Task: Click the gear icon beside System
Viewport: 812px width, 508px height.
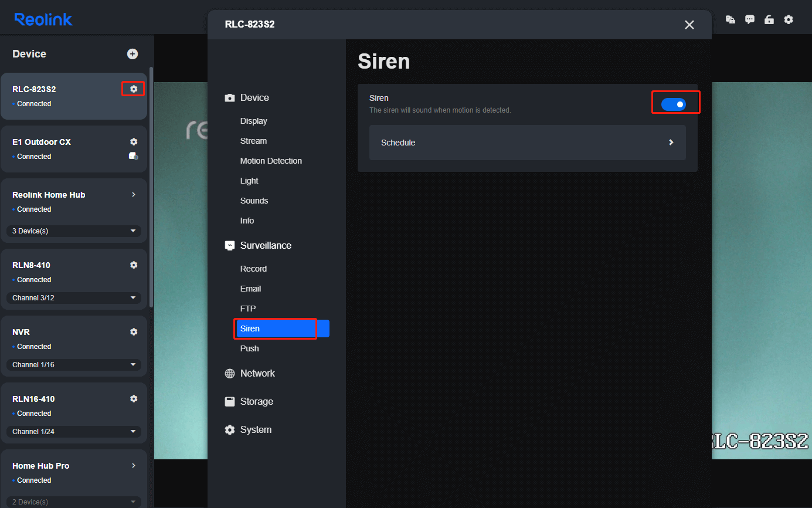Action: [230, 430]
